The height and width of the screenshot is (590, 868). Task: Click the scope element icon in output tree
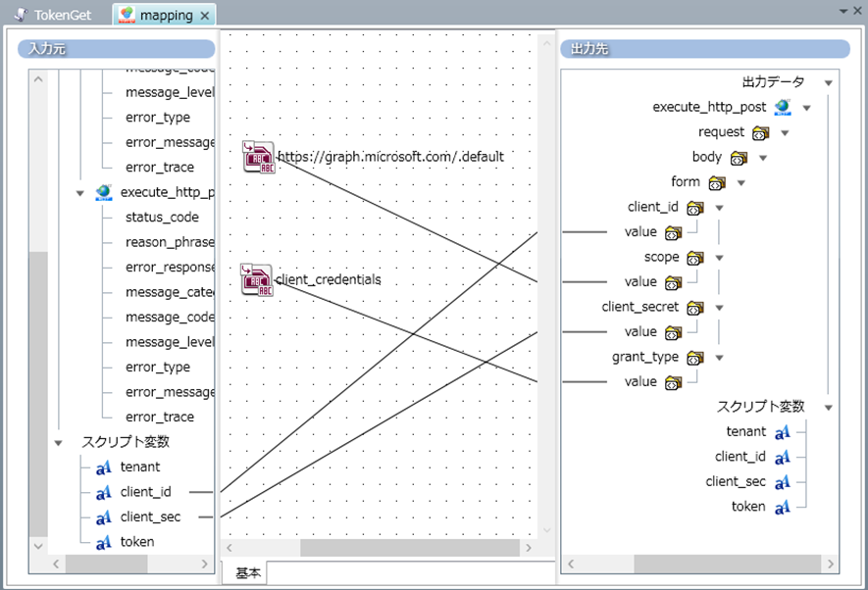(x=695, y=258)
